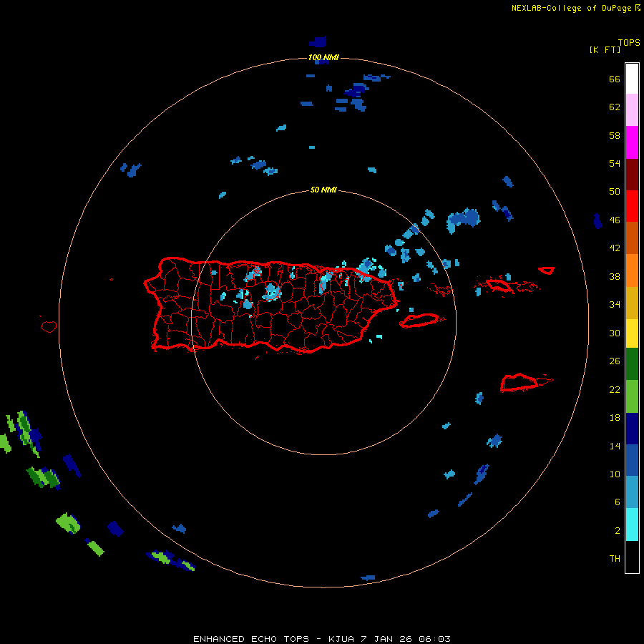644x644 pixels.
Task: Click the orange swatch between 42 and 38
Action: 632,270
